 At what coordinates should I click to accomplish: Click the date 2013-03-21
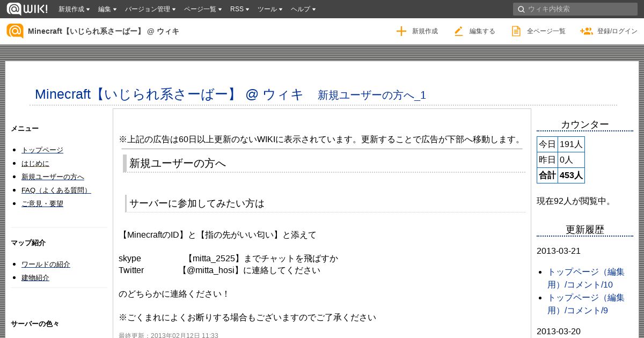pyautogui.click(x=559, y=251)
